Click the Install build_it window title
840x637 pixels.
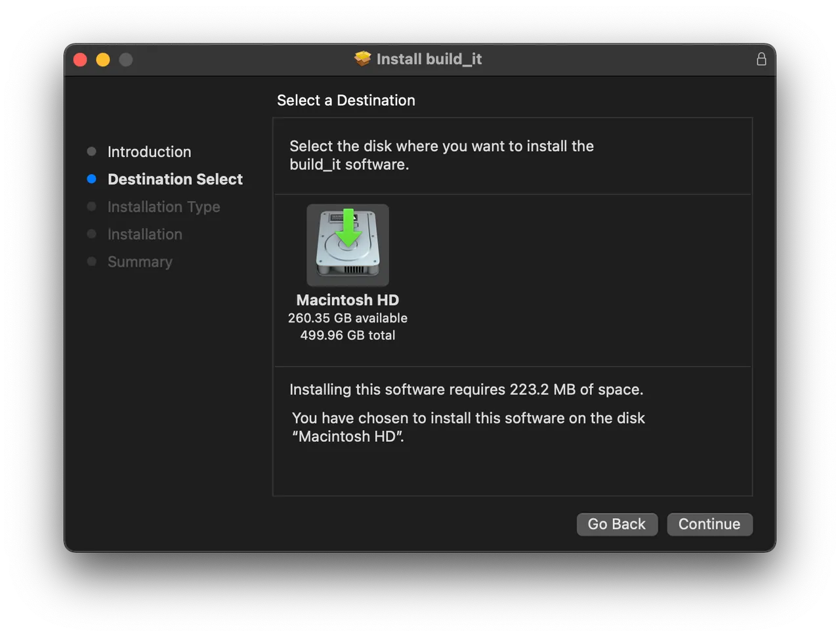pyautogui.click(x=429, y=58)
